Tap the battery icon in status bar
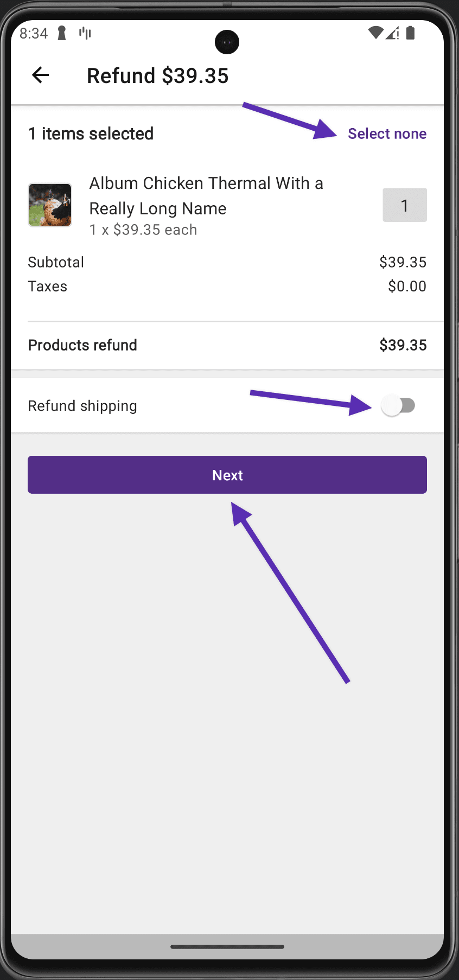459x980 pixels. [x=411, y=33]
